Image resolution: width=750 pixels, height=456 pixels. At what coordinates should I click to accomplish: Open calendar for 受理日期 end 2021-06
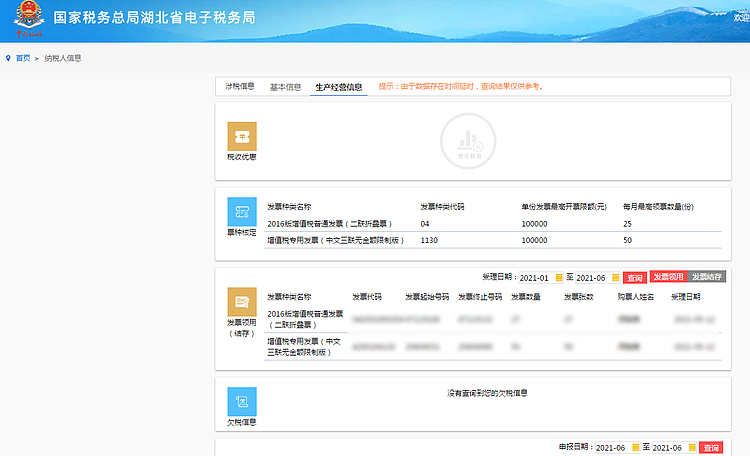(616, 278)
